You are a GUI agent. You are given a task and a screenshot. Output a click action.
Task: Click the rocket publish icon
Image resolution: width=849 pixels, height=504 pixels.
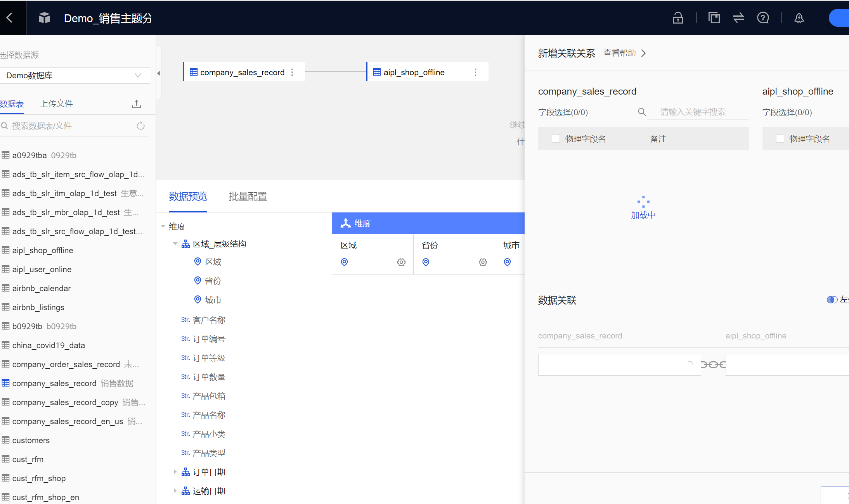pyautogui.click(x=799, y=18)
